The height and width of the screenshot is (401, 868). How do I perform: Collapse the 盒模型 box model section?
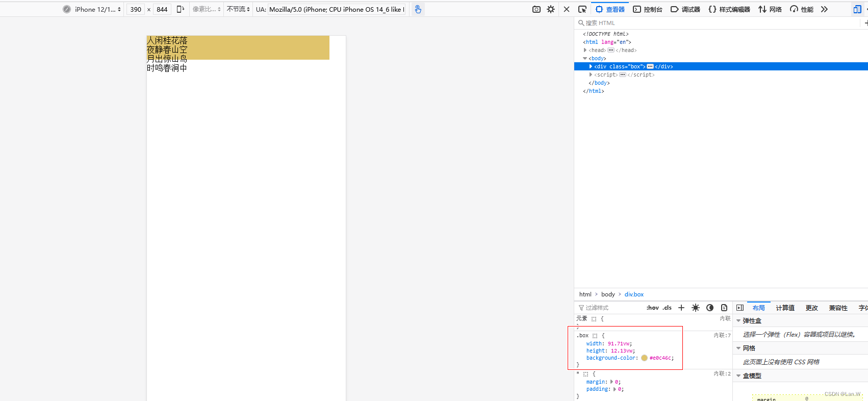(738, 376)
